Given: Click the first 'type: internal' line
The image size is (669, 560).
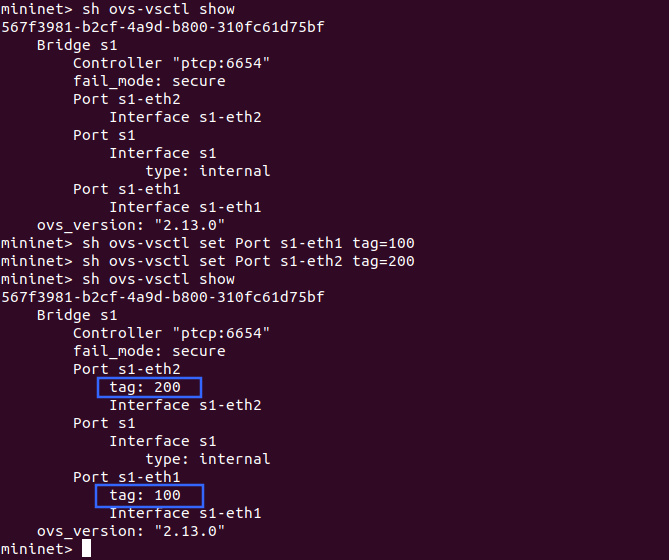Looking at the screenshot, I should [207, 171].
